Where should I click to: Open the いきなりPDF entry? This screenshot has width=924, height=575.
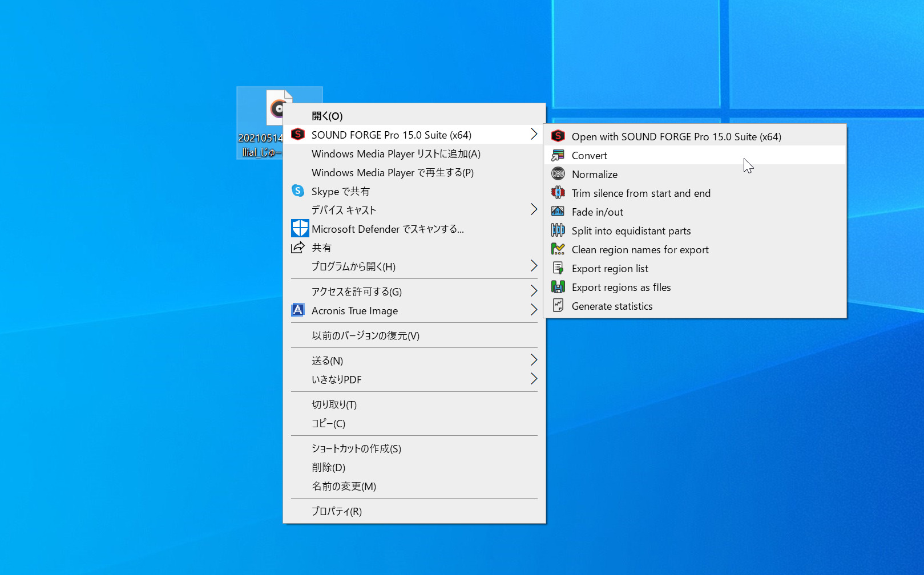tap(414, 379)
